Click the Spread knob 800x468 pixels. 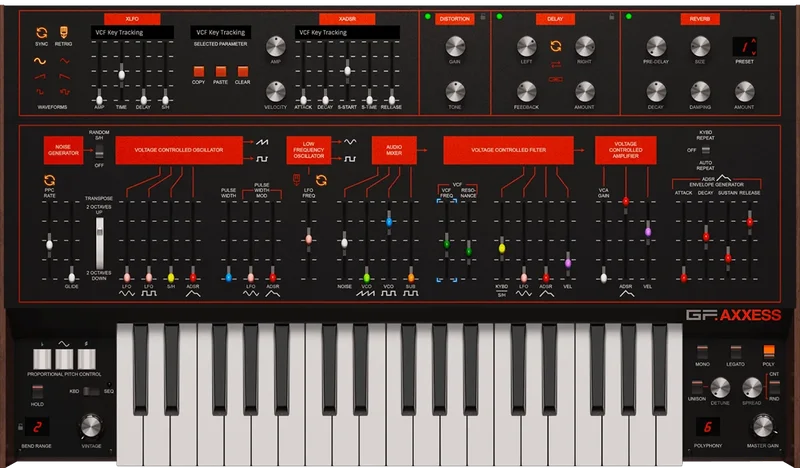[752, 388]
